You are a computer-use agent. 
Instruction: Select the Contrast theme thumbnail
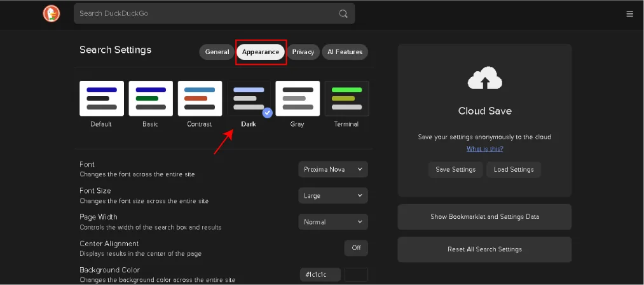click(x=200, y=99)
